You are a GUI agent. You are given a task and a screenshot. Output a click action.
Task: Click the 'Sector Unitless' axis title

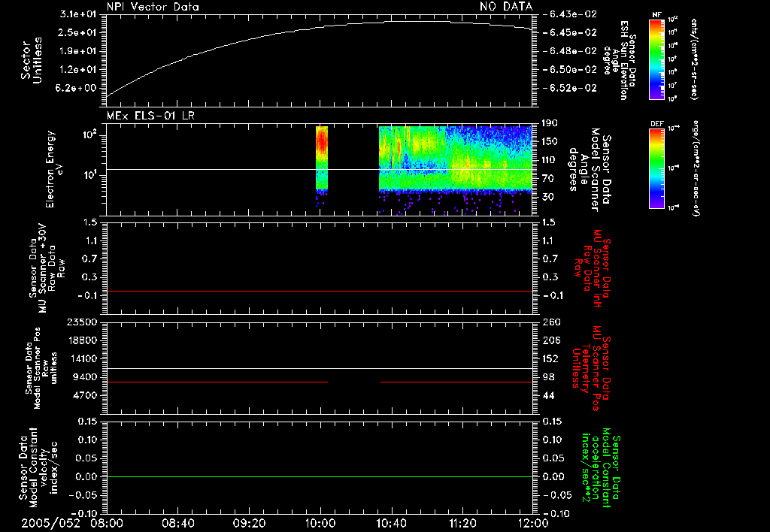32,60
